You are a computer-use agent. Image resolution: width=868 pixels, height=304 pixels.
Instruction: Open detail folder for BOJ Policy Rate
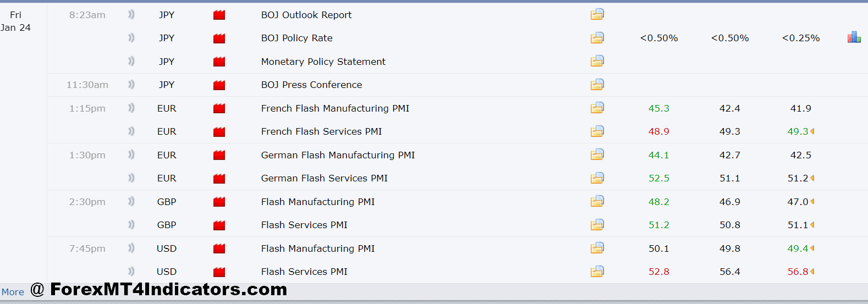coord(597,38)
